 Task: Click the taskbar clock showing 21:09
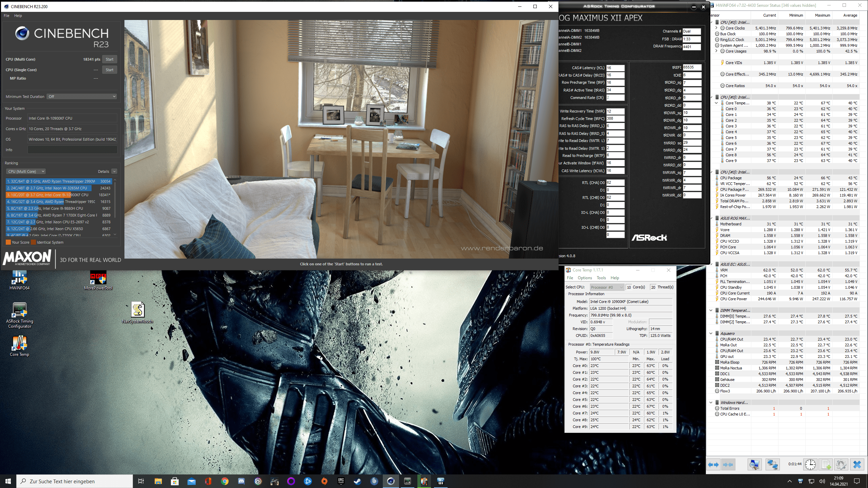839,481
